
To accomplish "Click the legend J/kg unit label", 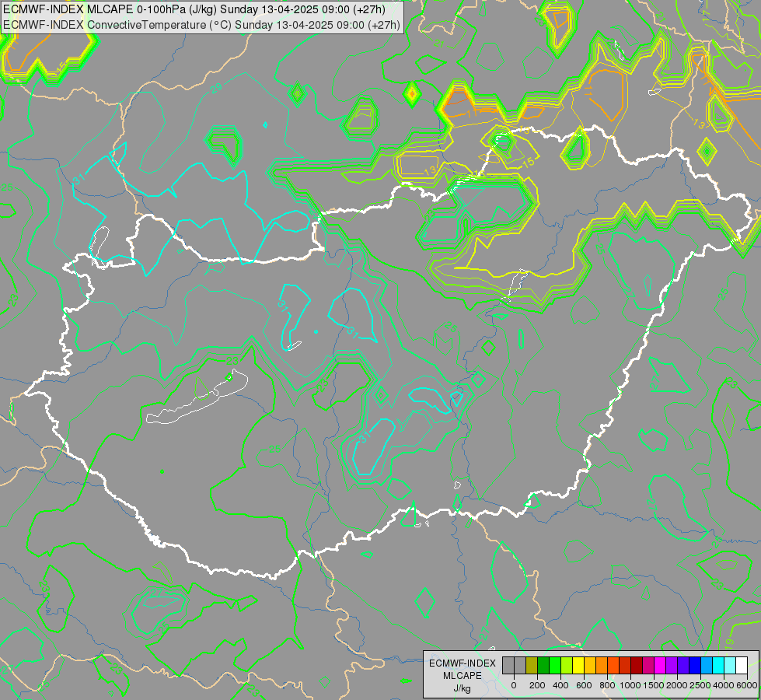I will pyautogui.click(x=463, y=688).
